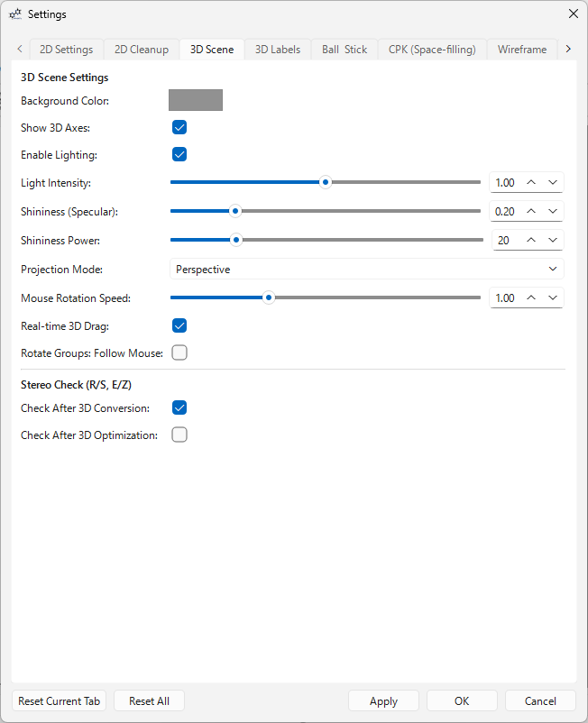Click the 3D Scene Settings heading
Screen dimensions: 588x723
65,77
